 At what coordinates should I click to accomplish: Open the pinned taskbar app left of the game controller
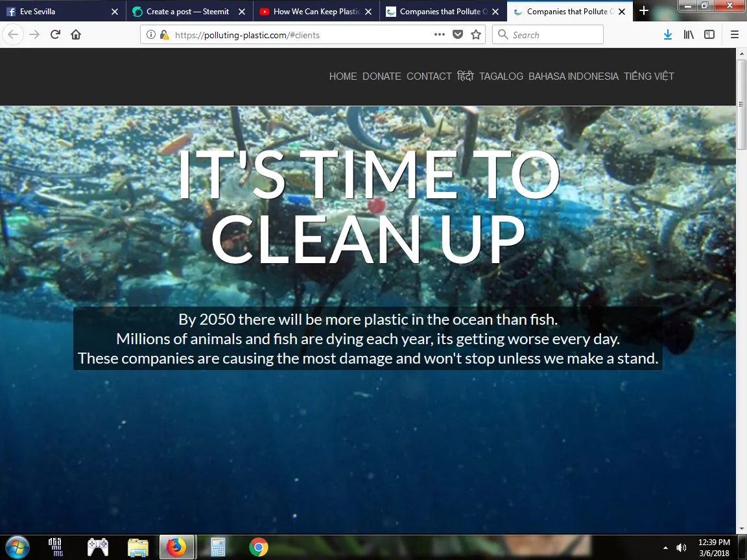tap(55, 547)
